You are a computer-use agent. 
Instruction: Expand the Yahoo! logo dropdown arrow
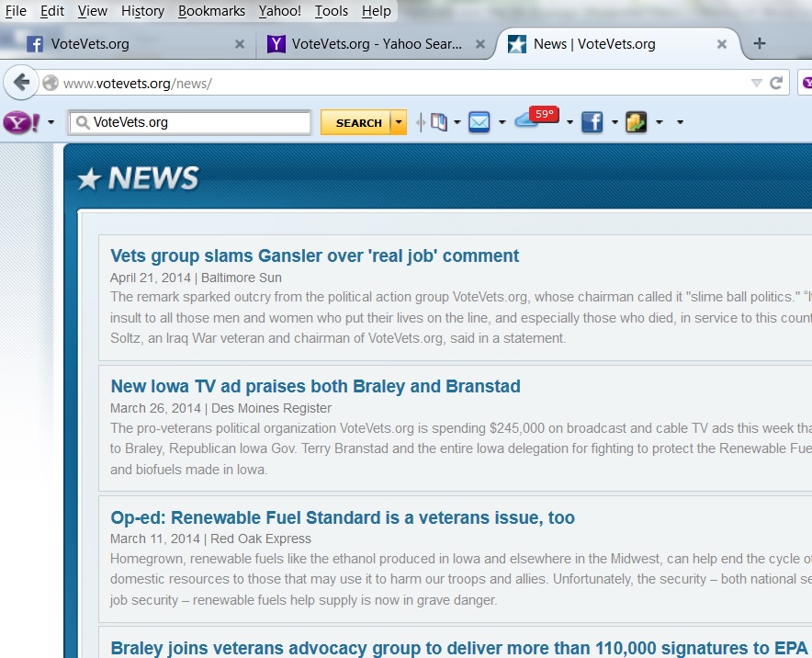tap(51, 122)
